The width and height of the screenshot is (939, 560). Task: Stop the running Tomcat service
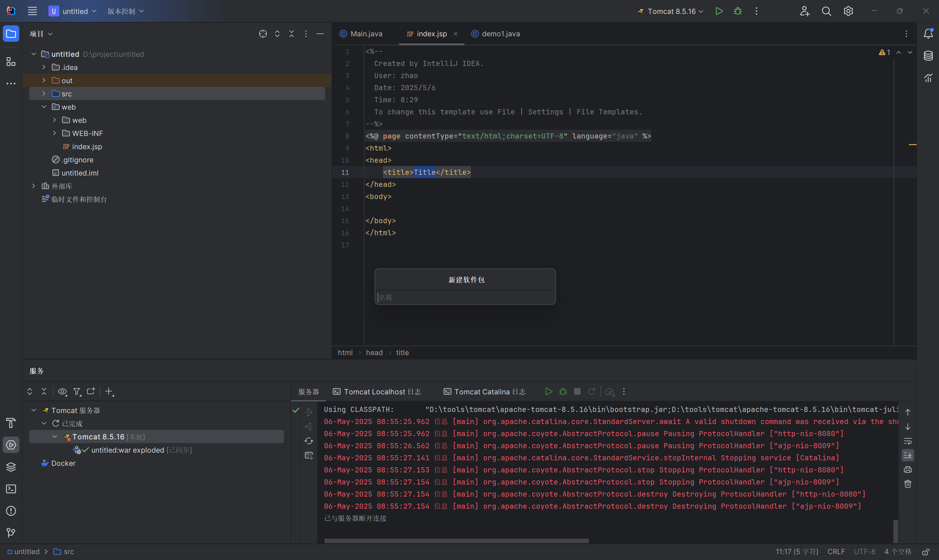click(x=577, y=391)
